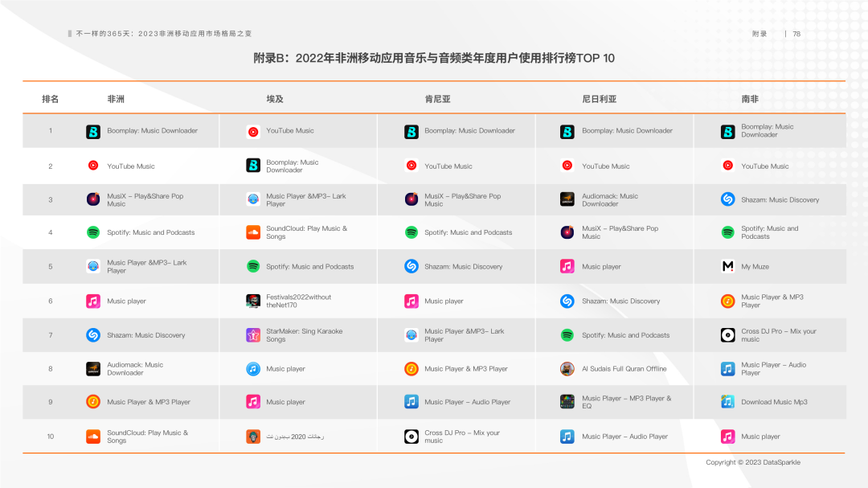Viewport: 868px width, 488px height.
Task: Choose the Cross DJ Pro icon under 肯尼亚
Action: pyautogui.click(x=411, y=437)
